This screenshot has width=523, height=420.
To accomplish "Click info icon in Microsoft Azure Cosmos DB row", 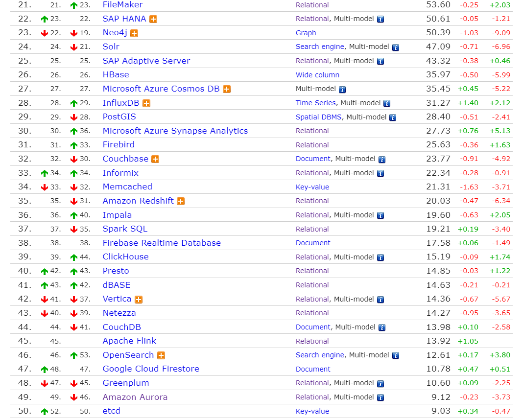I will (342, 89).
